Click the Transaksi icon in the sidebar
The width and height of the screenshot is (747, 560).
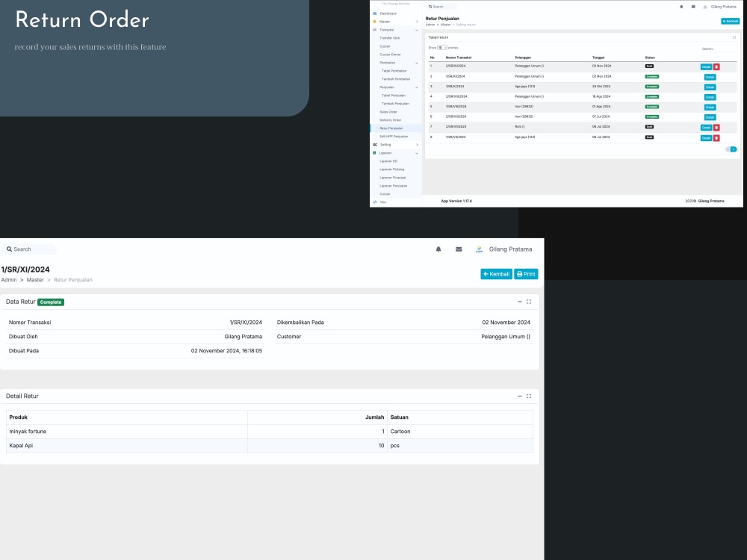click(374, 30)
